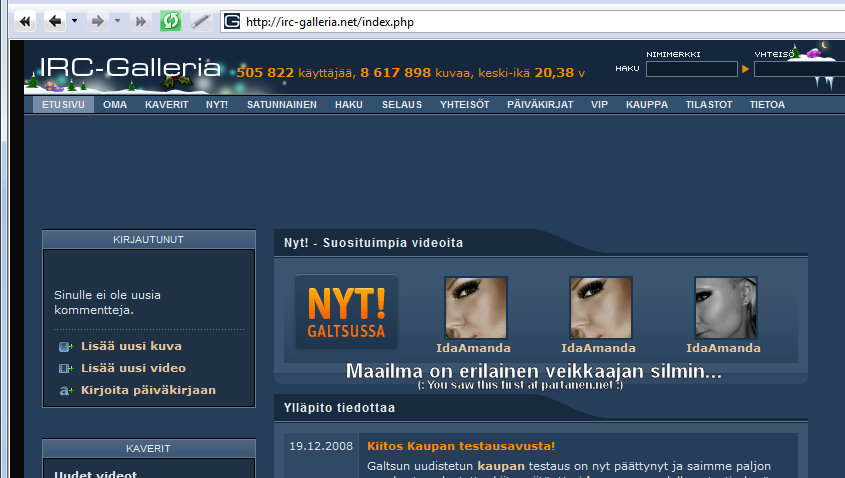
Task: Click the Lisää uusi kuva link
Action: tap(131, 346)
